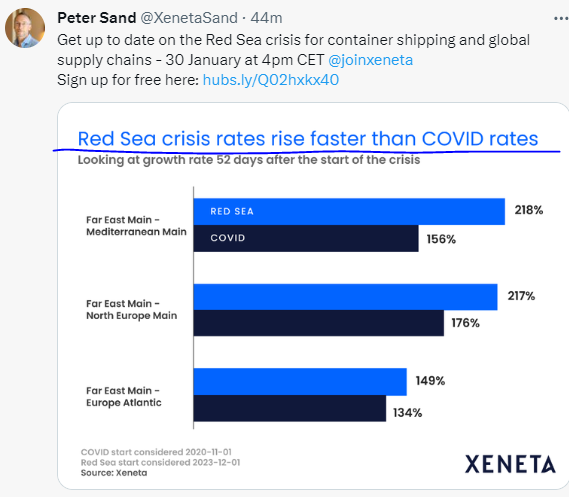Open the embedded chart image thumbnail
The image size is (569, 497).
313,296
